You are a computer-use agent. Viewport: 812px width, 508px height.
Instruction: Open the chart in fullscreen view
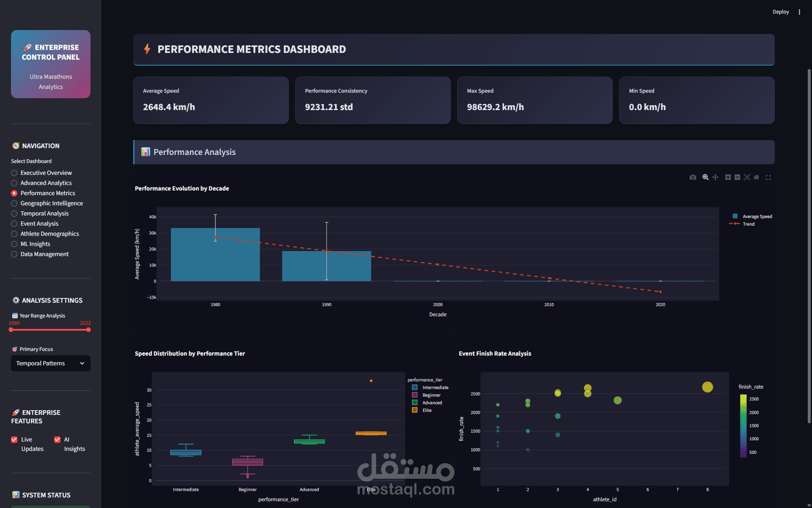pos(768,177)
